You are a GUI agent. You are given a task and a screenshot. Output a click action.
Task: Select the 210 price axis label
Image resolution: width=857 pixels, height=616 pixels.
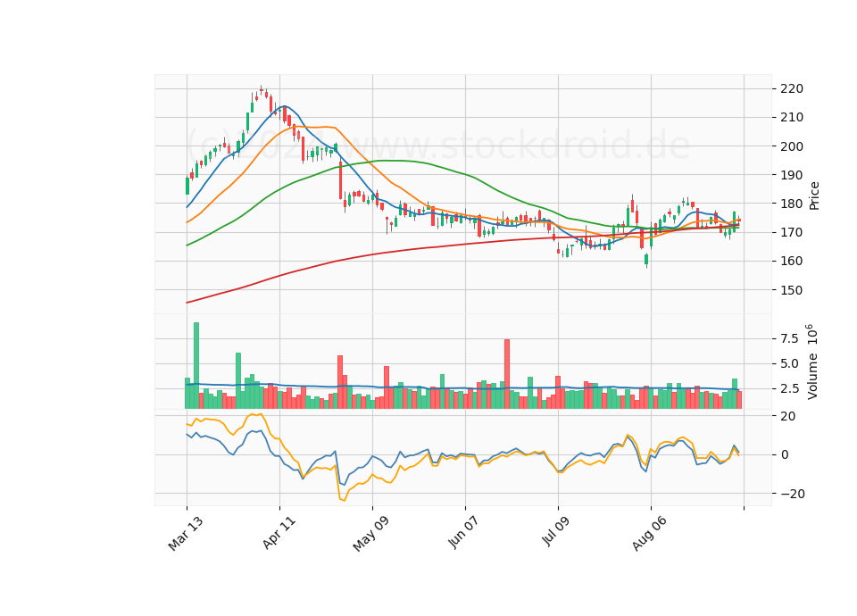[x=792, y=117]
